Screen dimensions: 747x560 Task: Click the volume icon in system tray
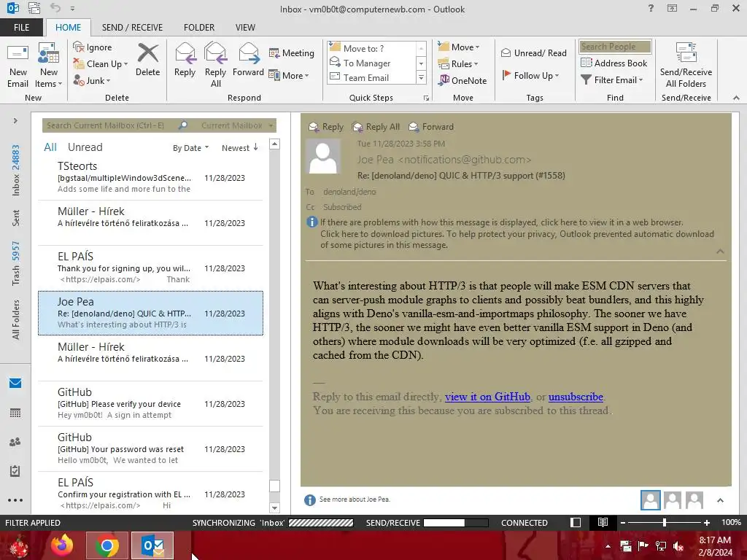pos(678,546)
